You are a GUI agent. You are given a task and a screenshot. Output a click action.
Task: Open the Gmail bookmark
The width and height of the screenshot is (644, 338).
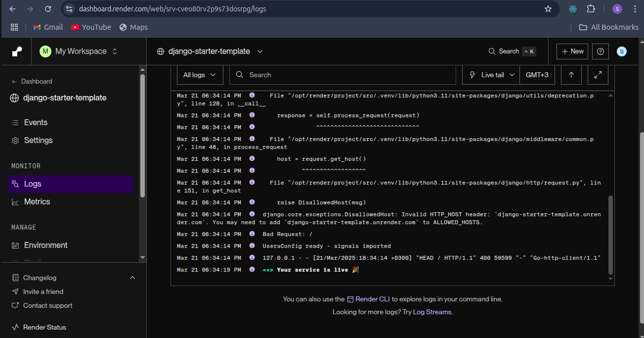coord(48,27)
